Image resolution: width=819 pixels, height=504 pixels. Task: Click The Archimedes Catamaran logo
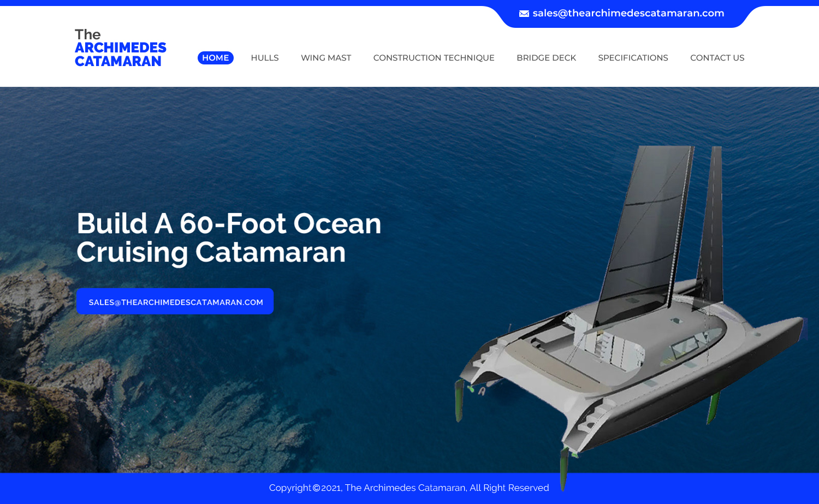click(120, 48)
